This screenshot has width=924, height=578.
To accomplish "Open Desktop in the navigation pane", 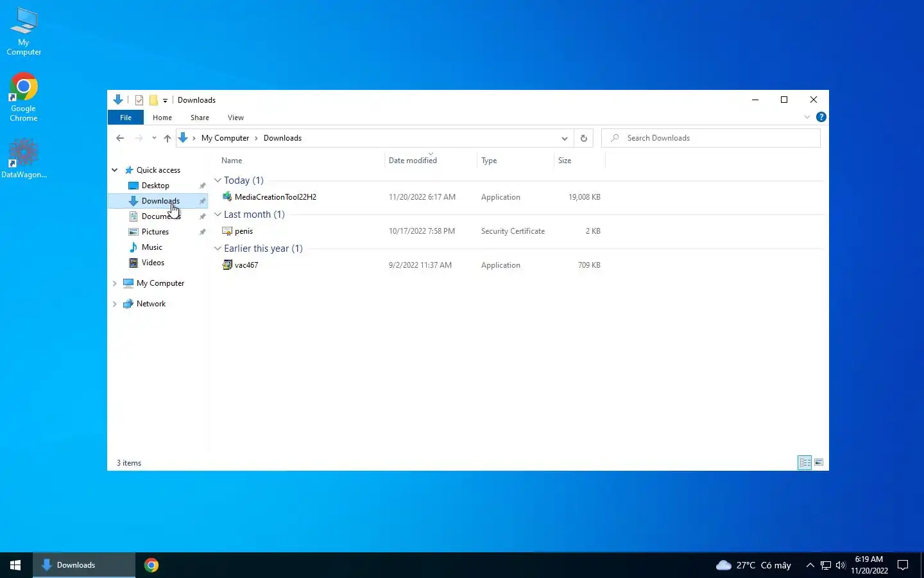I will click(x=155, y=186).
